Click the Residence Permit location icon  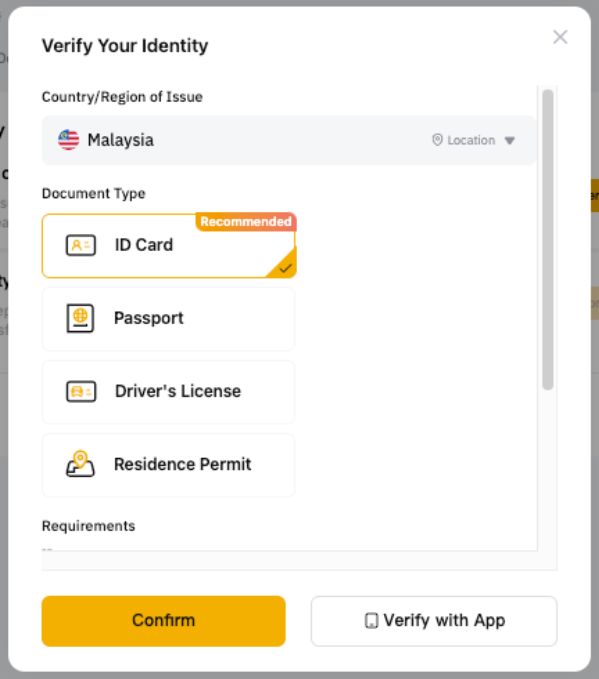tap(80, 464)
